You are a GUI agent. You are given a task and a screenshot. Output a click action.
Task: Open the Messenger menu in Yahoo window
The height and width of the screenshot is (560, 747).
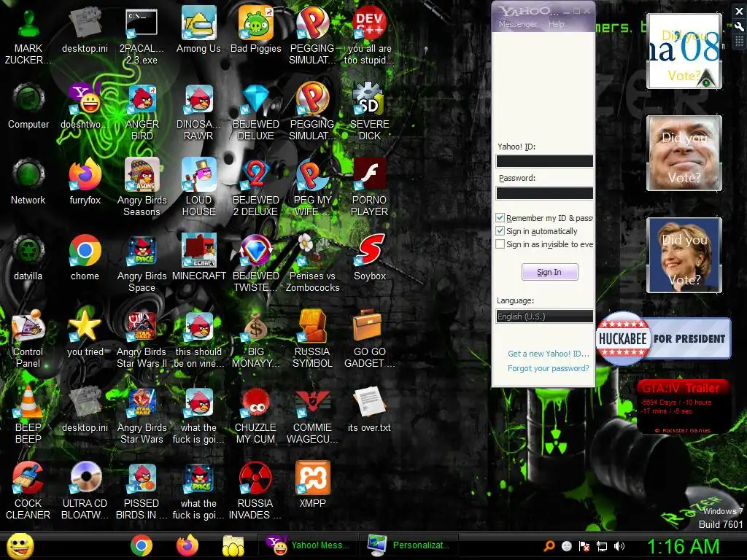coord(517,24)
